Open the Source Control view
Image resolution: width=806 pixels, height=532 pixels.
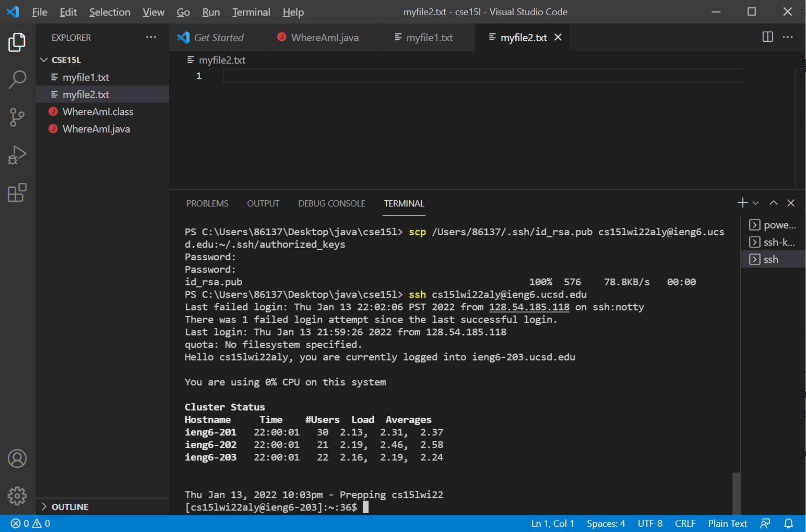pyautogui.click(x=17, y=117)
